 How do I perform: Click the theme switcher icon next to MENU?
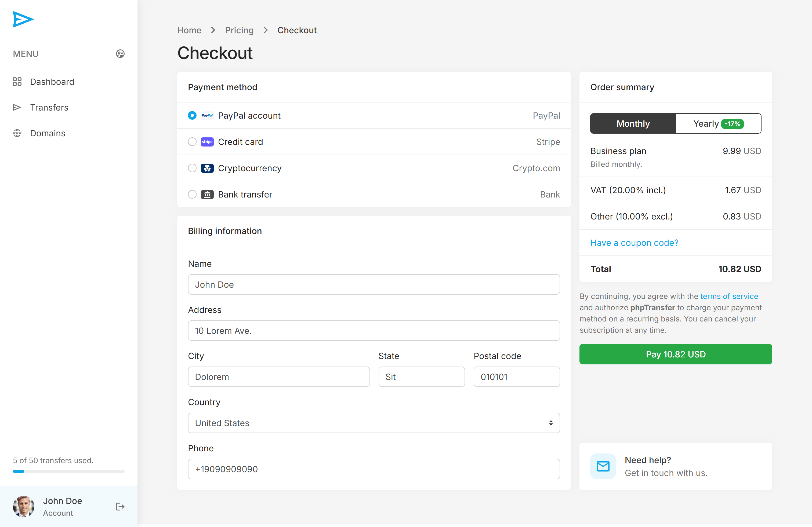coord(120,53)
